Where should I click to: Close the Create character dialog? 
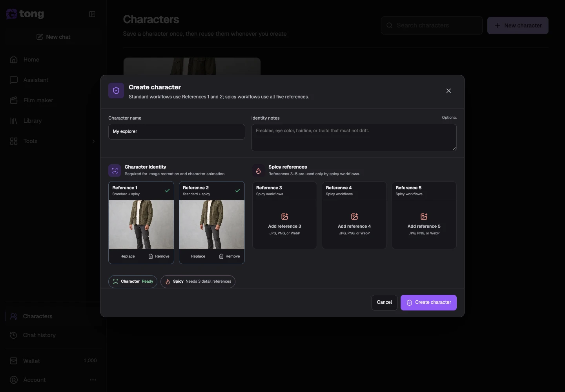(448, 91)
